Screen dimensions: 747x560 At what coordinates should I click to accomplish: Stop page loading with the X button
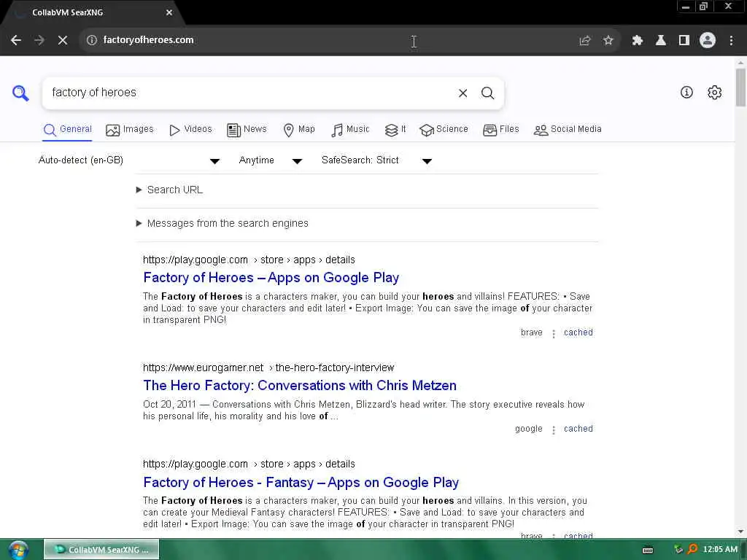63,40
